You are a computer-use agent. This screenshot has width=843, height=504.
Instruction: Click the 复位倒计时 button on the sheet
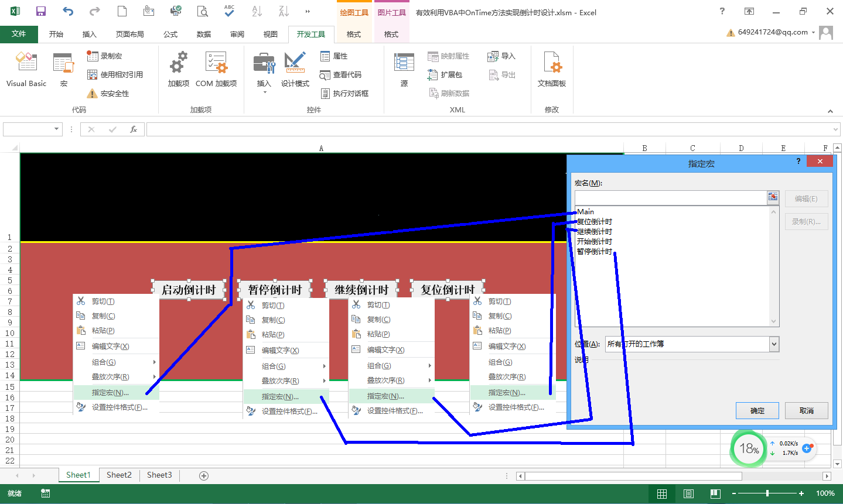click(448, 290)
